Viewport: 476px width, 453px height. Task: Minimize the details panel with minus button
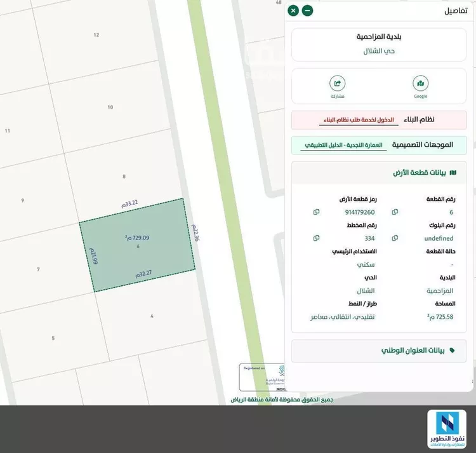(307, 11)
